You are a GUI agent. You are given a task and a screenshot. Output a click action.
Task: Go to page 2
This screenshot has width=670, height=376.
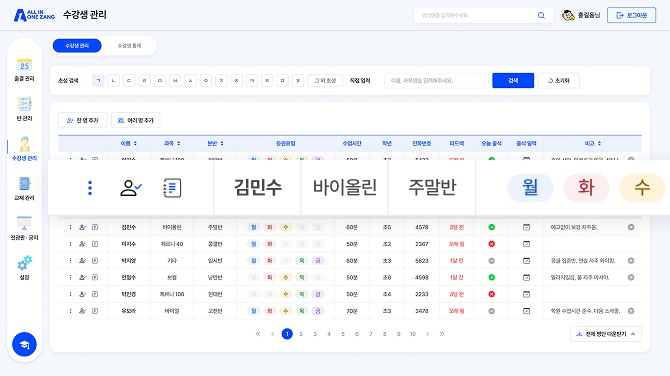(x=301, y=334)
